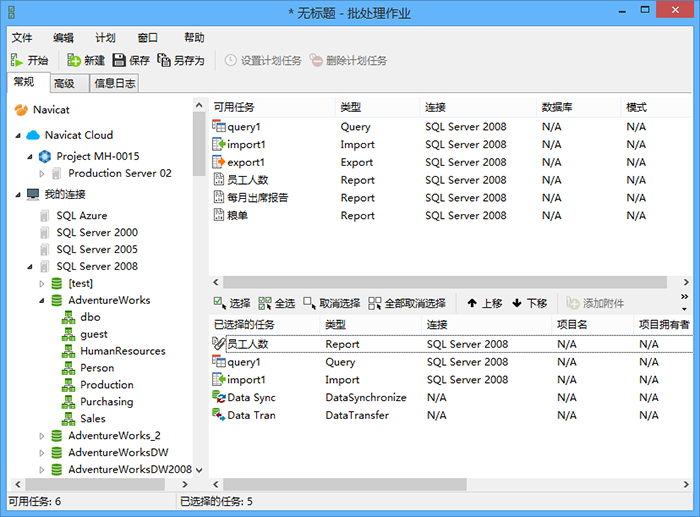Select the SQL Azure connection
700x517 pixels.
82,216
